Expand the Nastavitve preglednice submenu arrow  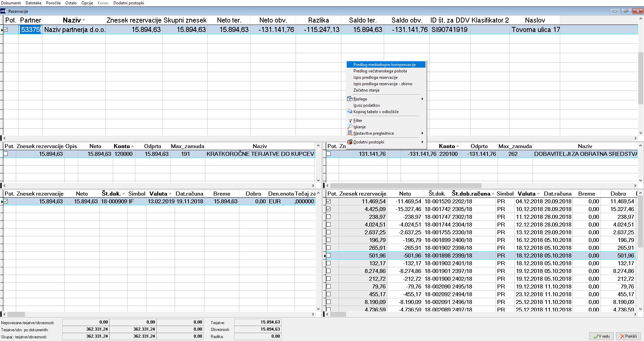coord(422,133)
